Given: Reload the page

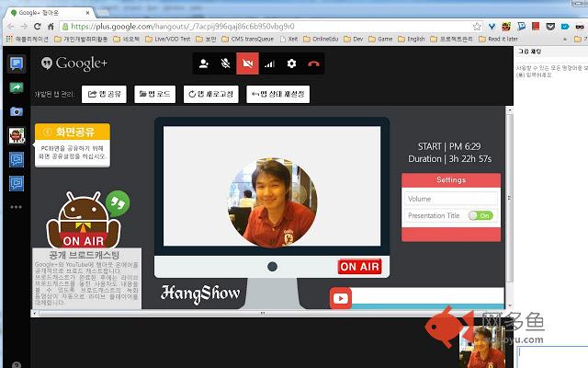Looking at the screenshot, I should [x=37, y=27].
